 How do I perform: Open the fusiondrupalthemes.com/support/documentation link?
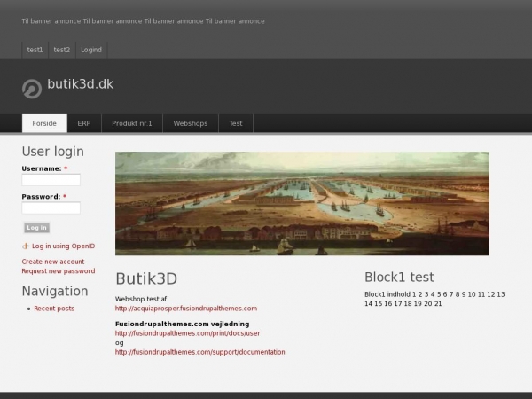point(200,352)
